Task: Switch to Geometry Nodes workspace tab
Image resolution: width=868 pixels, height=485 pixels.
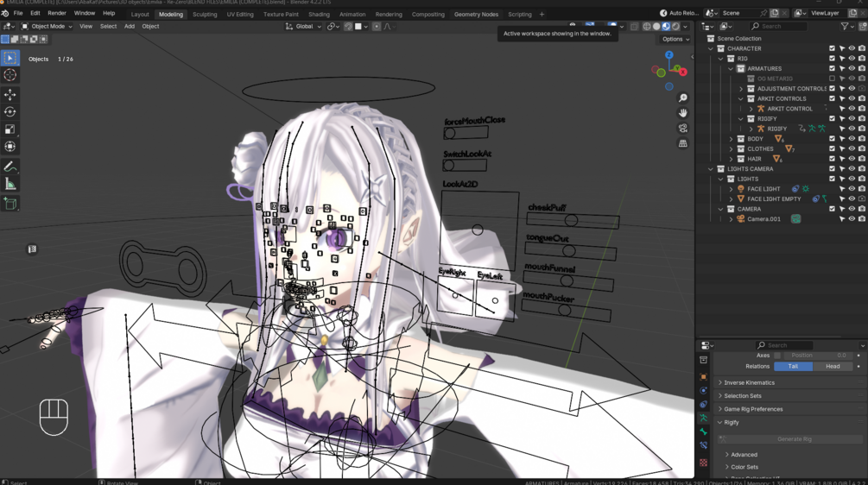Action: coord(476,15)
